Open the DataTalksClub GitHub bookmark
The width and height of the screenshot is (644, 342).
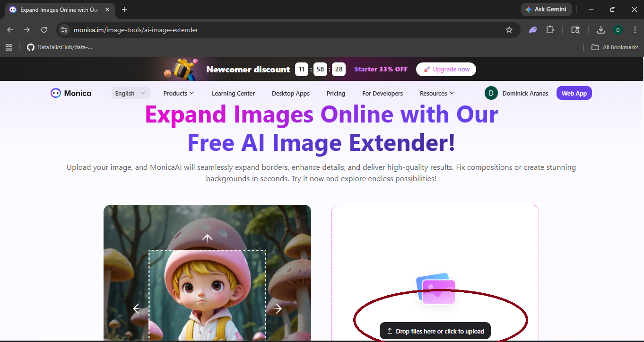(x=59, y=47)
